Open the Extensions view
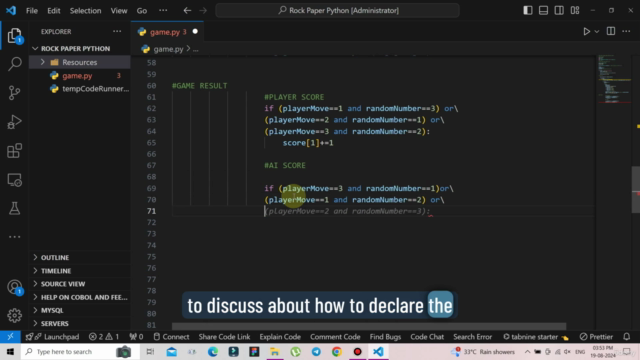Image resolution: width=640 pixels, height=360 pixels. [14, 151]
